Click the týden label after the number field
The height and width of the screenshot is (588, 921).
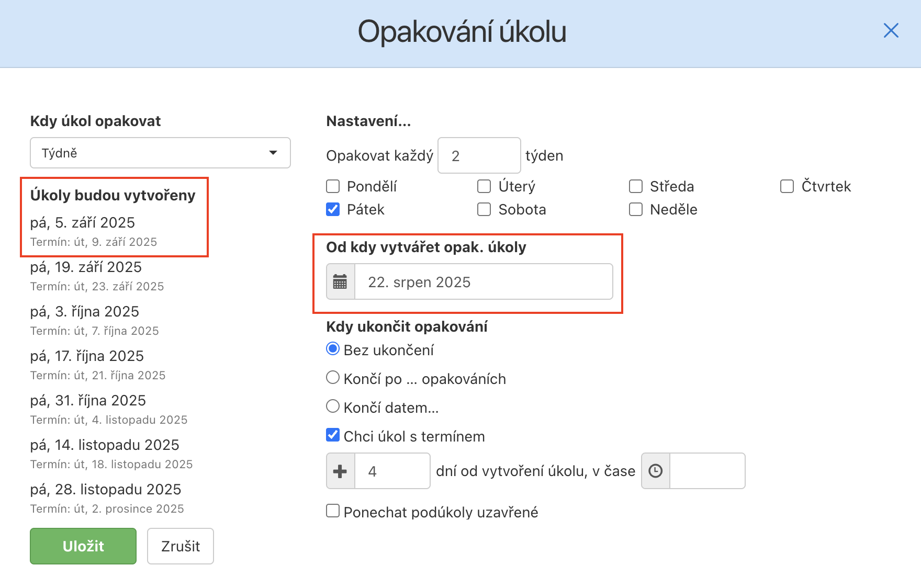coord(544,156)
